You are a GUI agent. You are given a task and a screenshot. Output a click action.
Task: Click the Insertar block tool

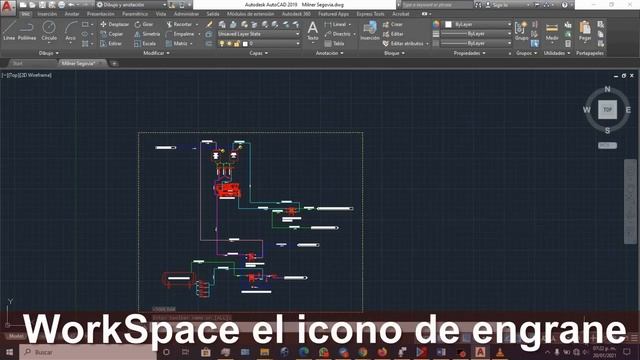coord(370,31)
